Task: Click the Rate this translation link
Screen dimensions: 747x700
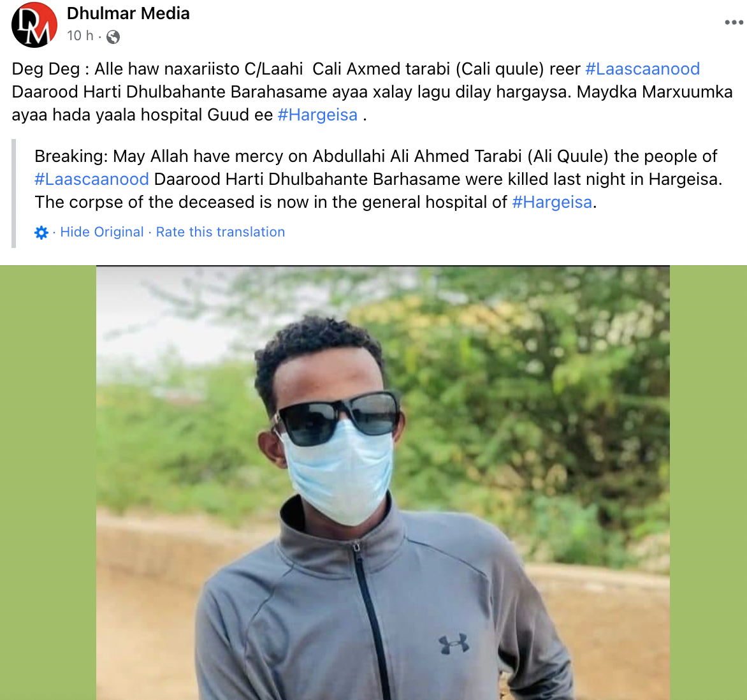Action: click(221, 232)
